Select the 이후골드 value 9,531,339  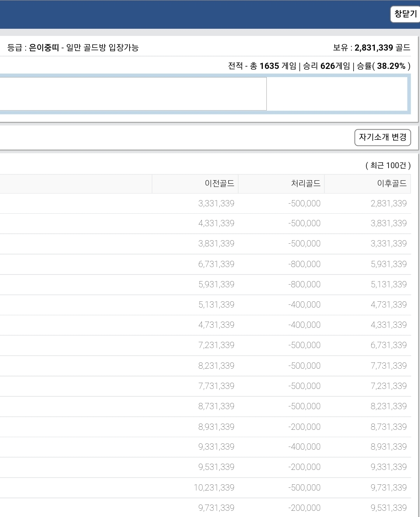point(388,508)
